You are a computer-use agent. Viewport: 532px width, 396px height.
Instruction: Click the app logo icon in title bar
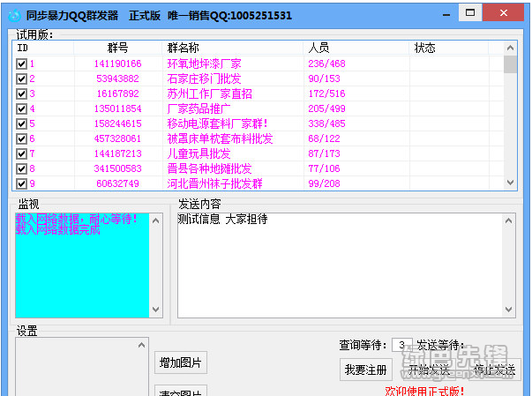[x=14, y=16]
